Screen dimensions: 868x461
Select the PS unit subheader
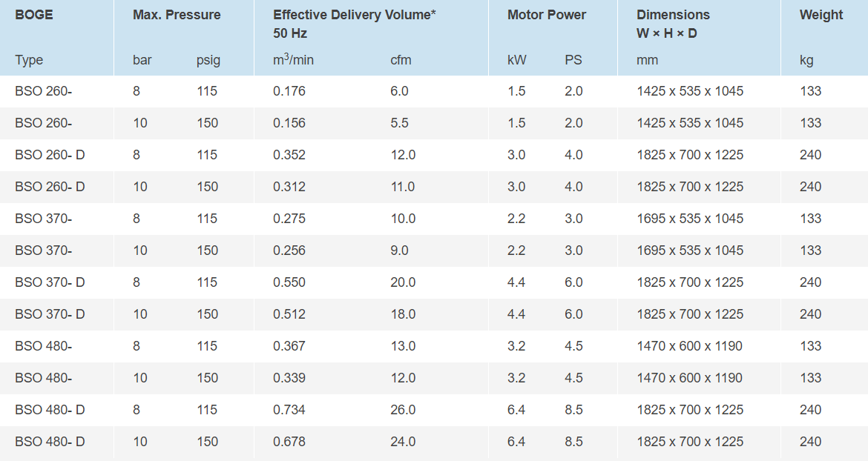point(573,60)
